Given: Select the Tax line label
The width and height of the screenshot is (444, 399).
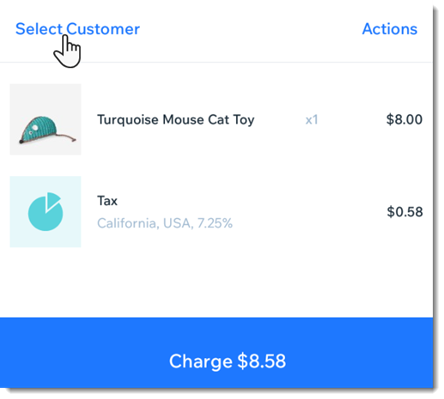Looking at the screenshot, I should click(107, 201).
